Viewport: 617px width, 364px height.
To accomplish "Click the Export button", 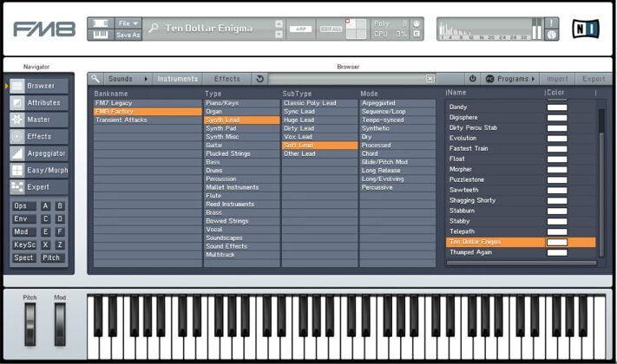I will pos(594,79).
